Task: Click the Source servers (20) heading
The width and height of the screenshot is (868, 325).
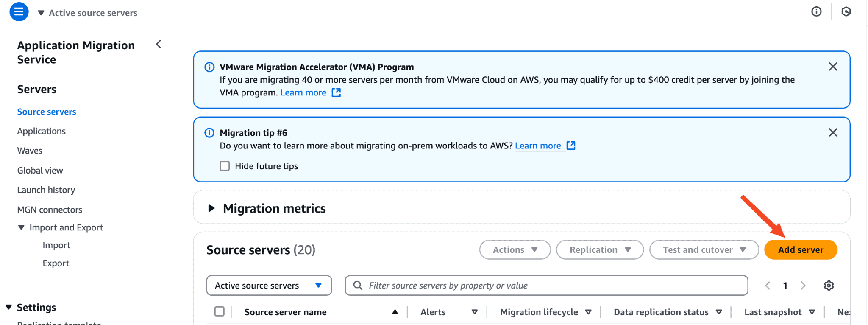Action: [261, 250]
